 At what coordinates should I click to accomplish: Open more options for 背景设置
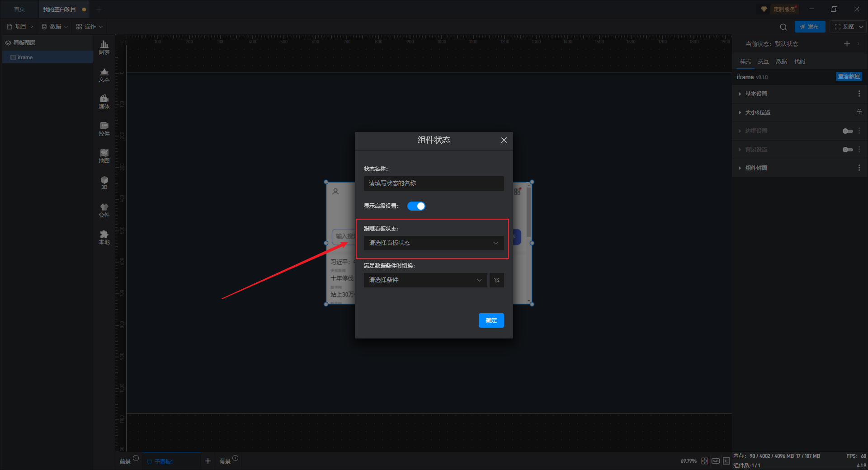[859, 149]
